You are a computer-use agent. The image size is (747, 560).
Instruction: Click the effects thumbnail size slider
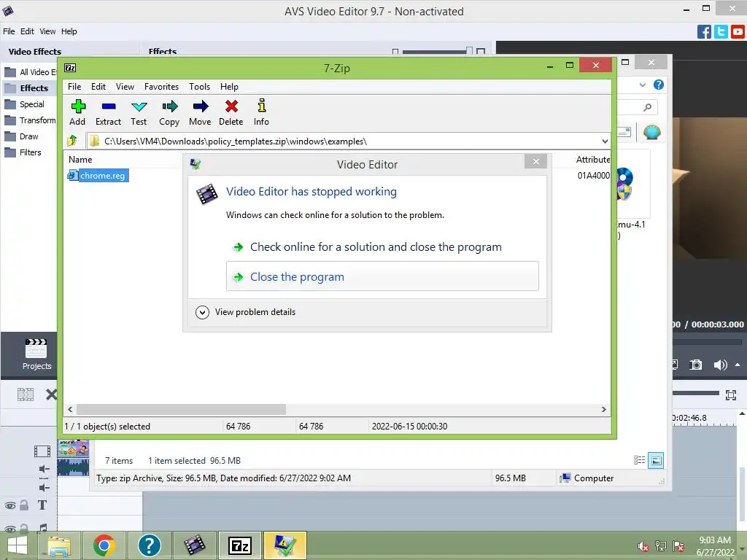tap(438, 52)
